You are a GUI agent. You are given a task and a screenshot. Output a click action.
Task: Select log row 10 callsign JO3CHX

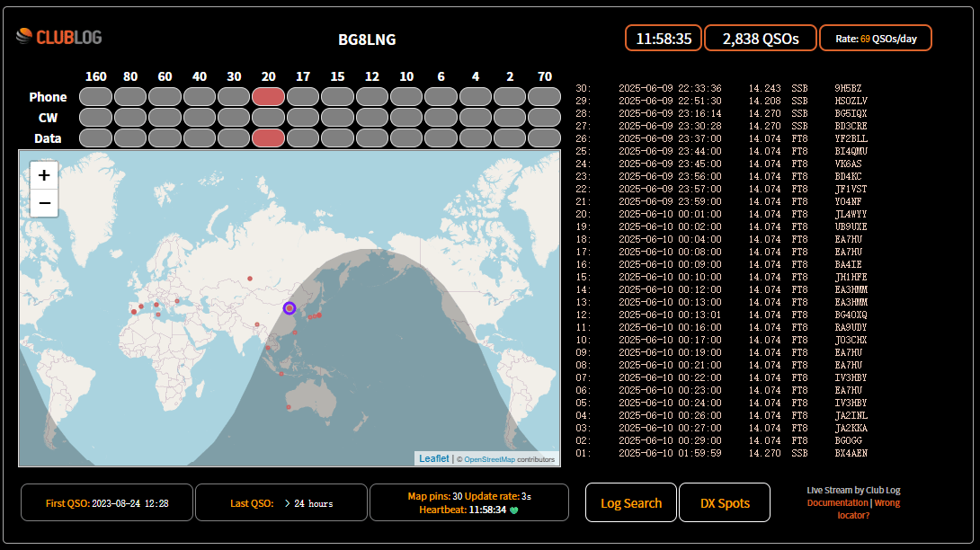(x=851, y=340)
